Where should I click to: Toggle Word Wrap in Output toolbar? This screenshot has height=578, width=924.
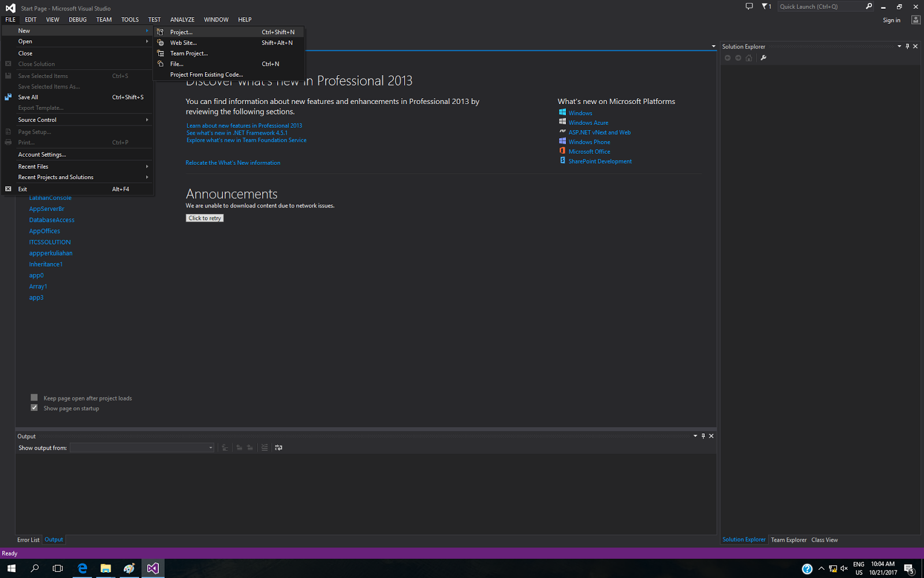pyautogui.click(x=279, y=447)
